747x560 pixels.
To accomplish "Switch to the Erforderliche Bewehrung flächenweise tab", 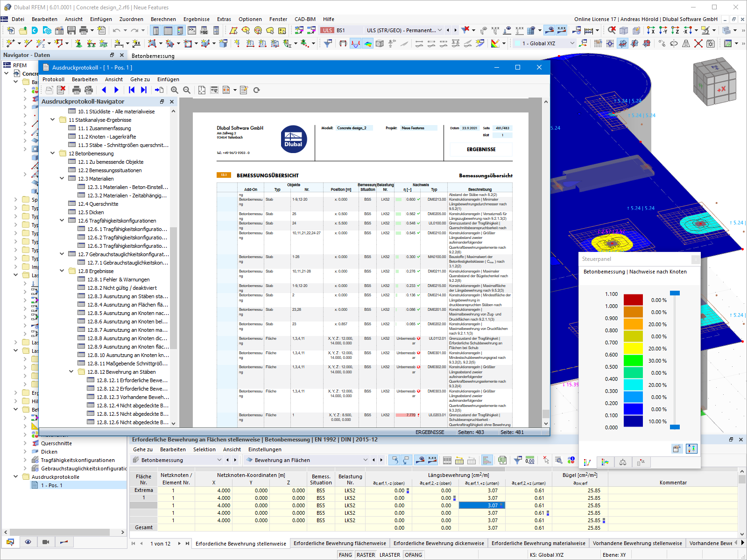I will coord(340,543).
